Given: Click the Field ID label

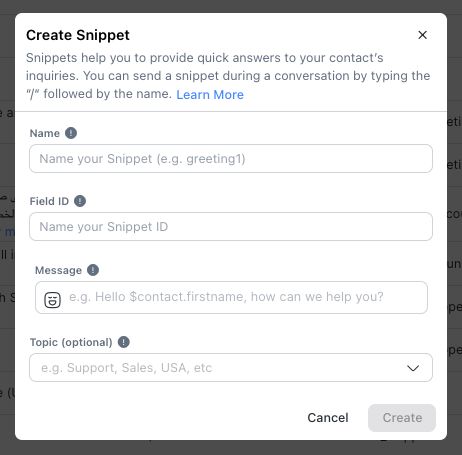Looking at the screenshot, I should coord(49,201).
